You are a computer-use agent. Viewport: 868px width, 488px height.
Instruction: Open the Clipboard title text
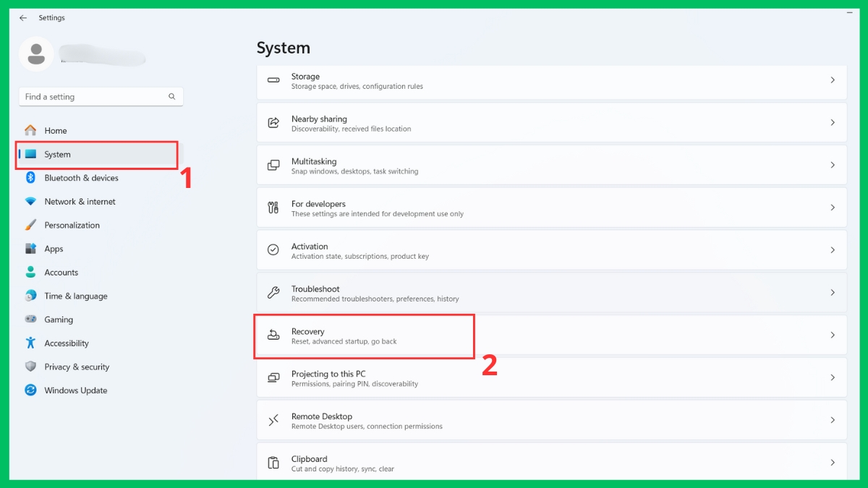[310, 459]
